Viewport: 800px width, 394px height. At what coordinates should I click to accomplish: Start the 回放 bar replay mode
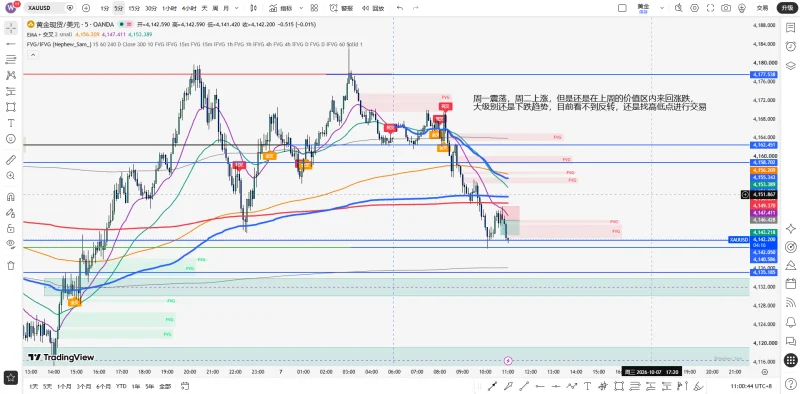373,8
